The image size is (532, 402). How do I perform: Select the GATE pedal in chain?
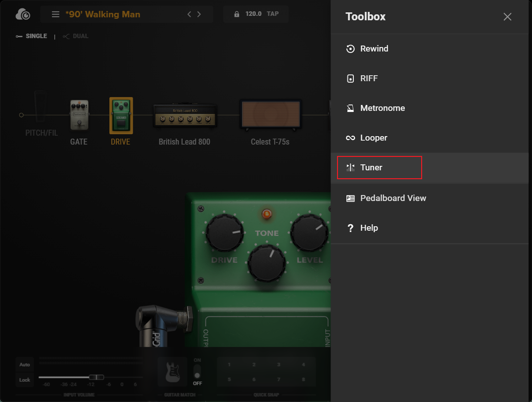click(79, 116)
